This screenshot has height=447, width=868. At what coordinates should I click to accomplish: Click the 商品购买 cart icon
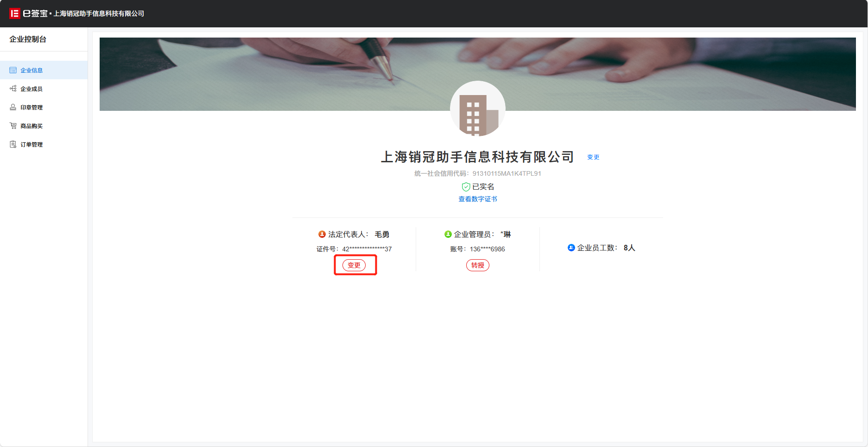(x=13, y=126)
